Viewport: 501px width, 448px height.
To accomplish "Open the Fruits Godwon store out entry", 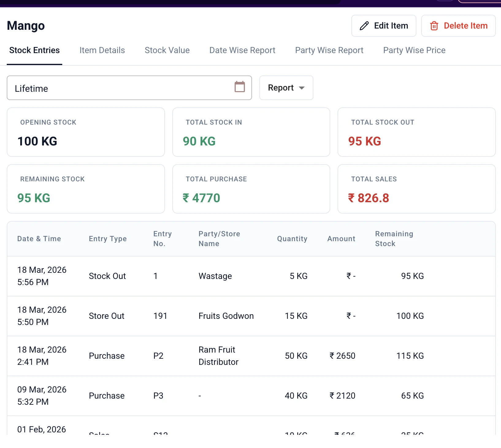I will tap(226, 316).
